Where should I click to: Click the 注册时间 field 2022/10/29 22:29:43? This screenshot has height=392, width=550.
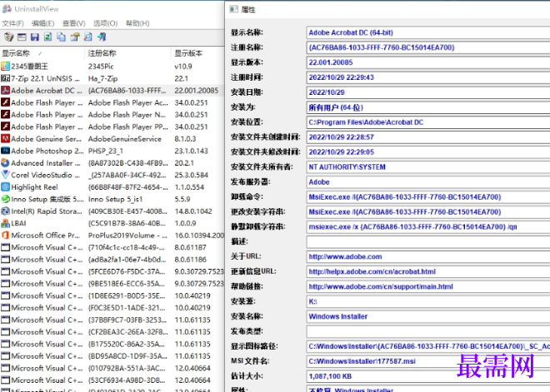click(428, 77)
